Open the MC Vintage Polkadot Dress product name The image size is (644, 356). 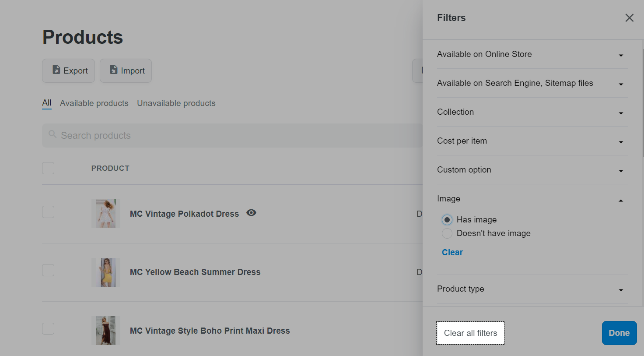click(184, 214)
